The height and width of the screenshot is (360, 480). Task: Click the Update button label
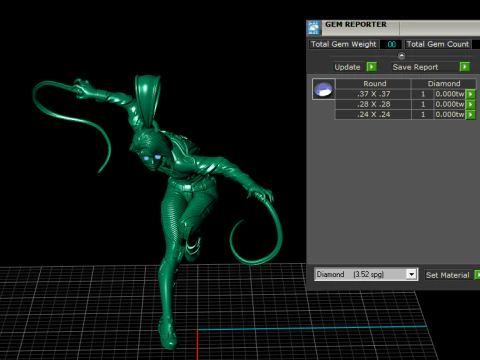pyautogui.click(x=347, y=67)
